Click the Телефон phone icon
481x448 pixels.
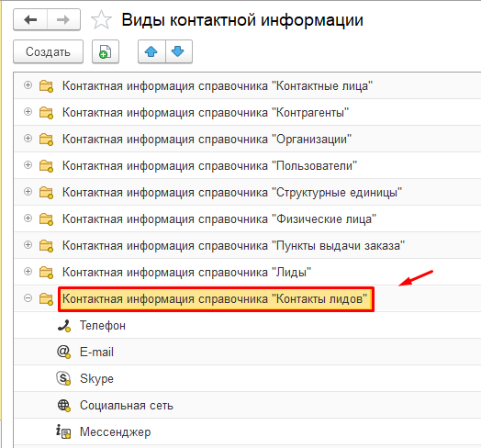[64, 326]
